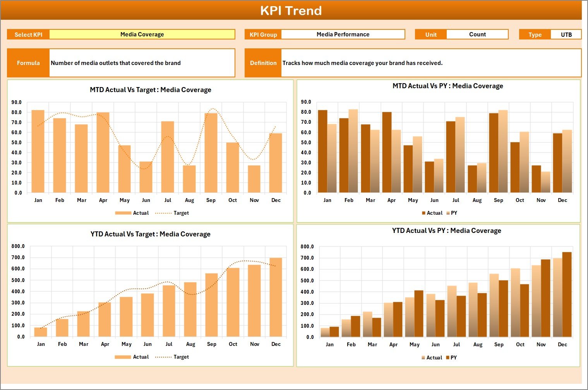Viewport: 588px width, 390px height.
Task: Click the Select KPI orange label
Action: [x=28, y=34]
